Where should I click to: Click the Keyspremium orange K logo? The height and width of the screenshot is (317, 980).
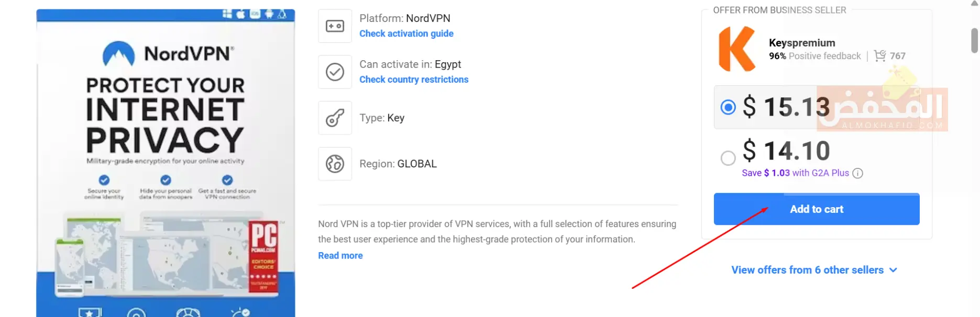[736, 49]
